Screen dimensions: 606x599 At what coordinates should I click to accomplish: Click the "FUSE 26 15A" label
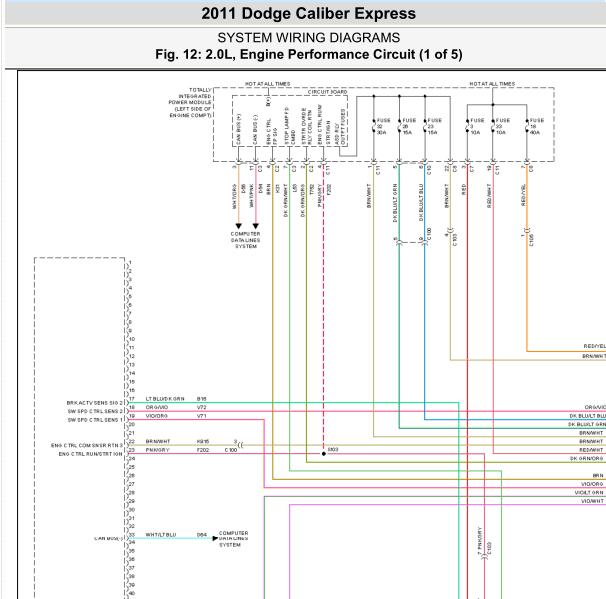coord(409,126)
